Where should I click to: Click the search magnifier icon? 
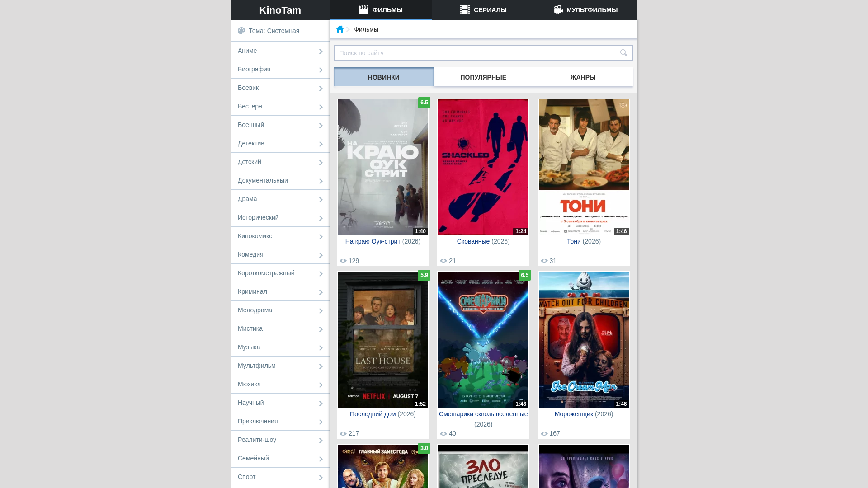pos(624,53)
